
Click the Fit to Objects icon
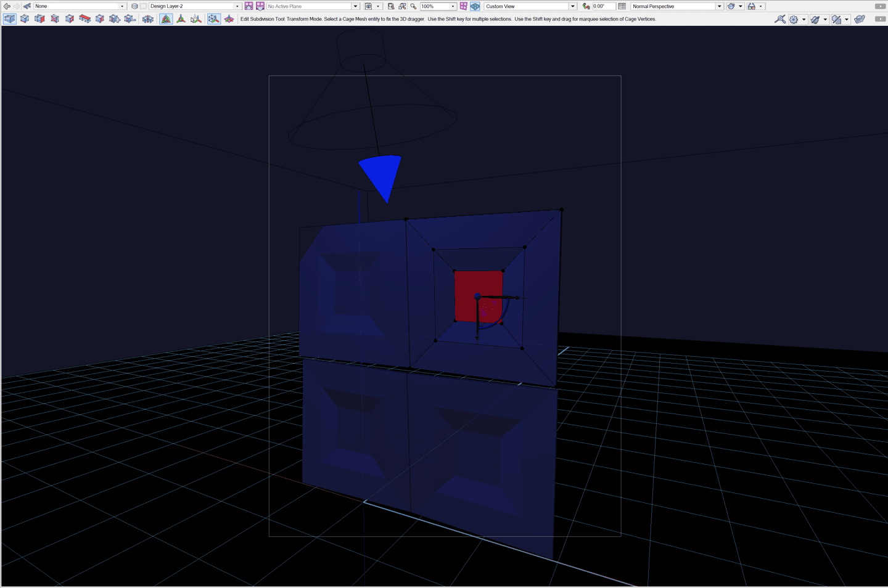point(402,6)
